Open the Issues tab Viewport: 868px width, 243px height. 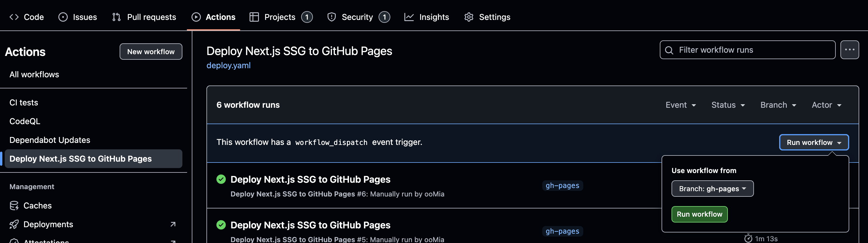77,17
